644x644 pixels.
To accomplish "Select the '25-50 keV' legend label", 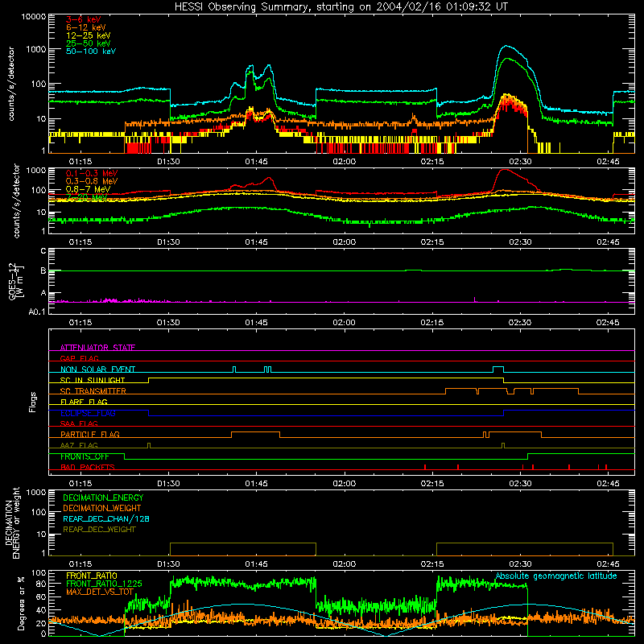I will point(88,43).
